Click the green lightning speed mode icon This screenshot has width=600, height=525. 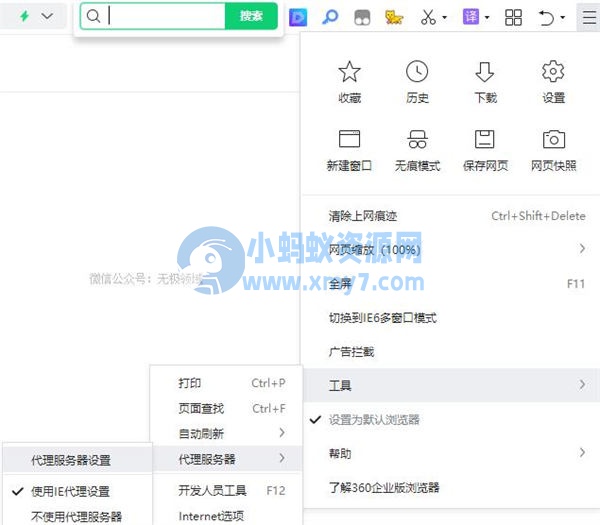pos(24,16)
